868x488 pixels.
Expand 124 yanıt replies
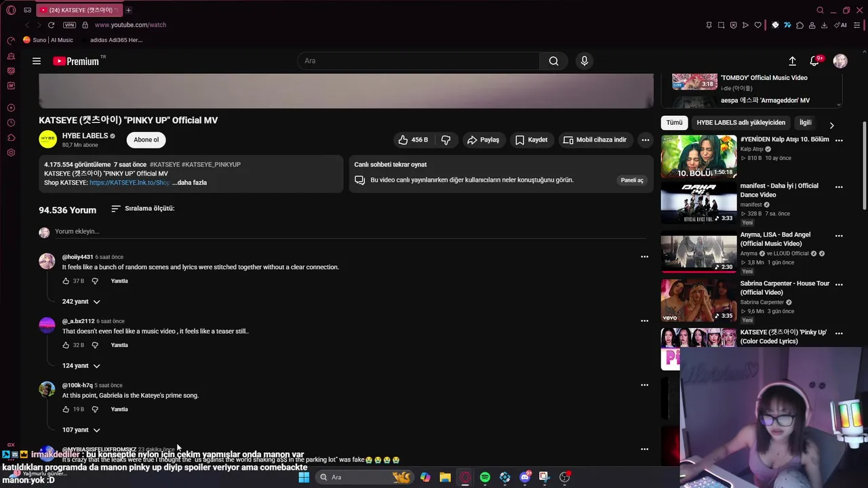pos(81,366)
